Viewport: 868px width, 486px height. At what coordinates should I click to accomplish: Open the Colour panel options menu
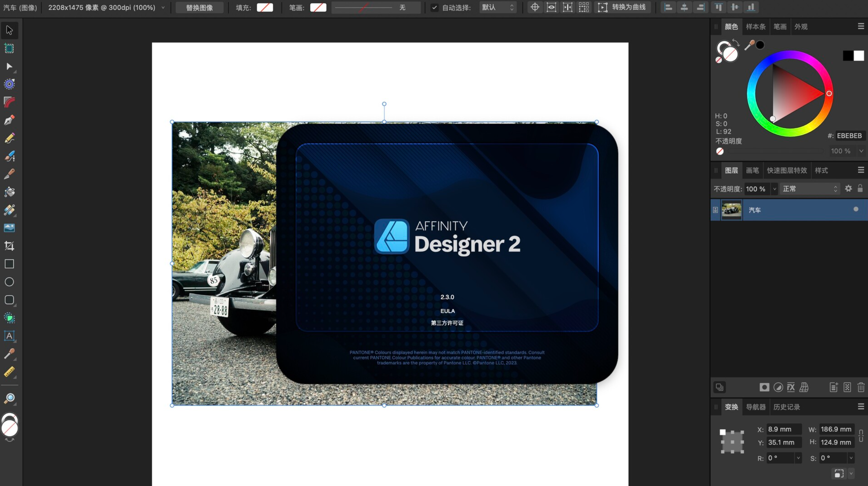click(861, 26)
